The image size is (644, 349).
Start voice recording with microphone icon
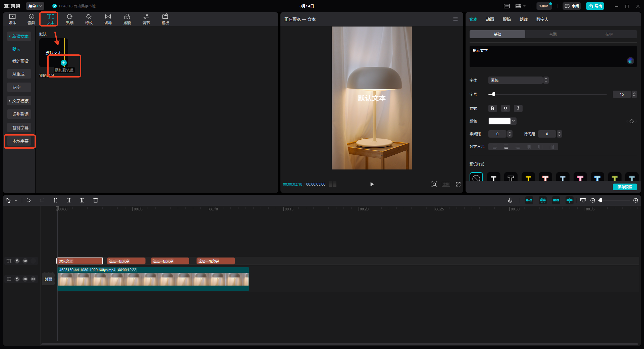510,200
